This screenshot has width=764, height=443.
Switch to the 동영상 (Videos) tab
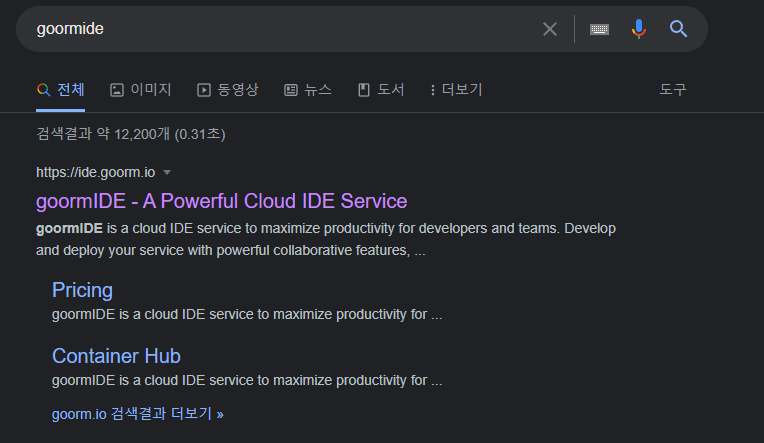[x=228, y=90]
